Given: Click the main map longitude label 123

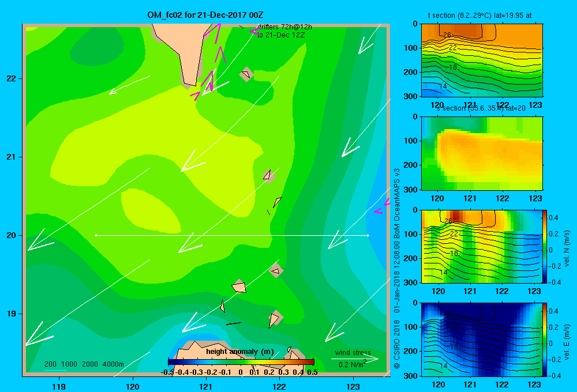Looking at the screenshot, I should tap(353, 386).
